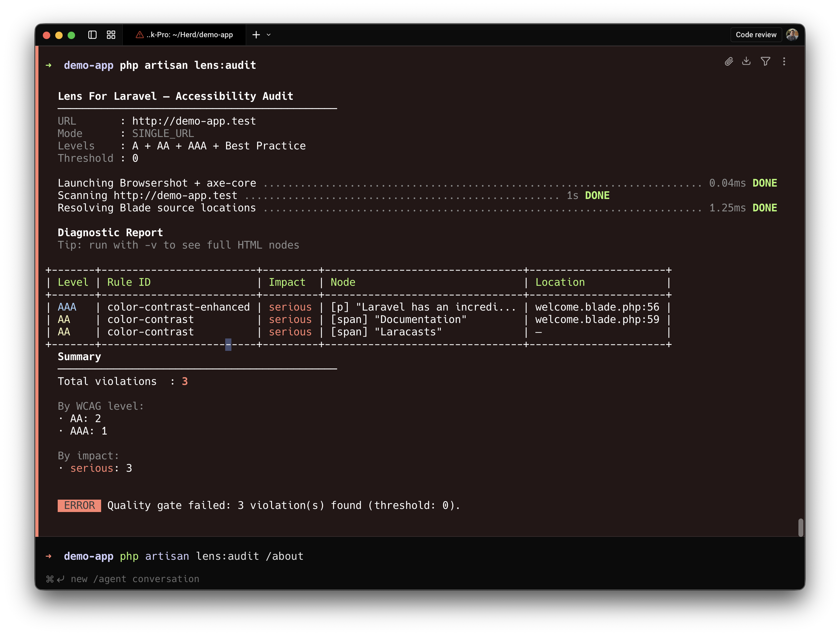Open block's three-dot more options menu

click(784, 61)
